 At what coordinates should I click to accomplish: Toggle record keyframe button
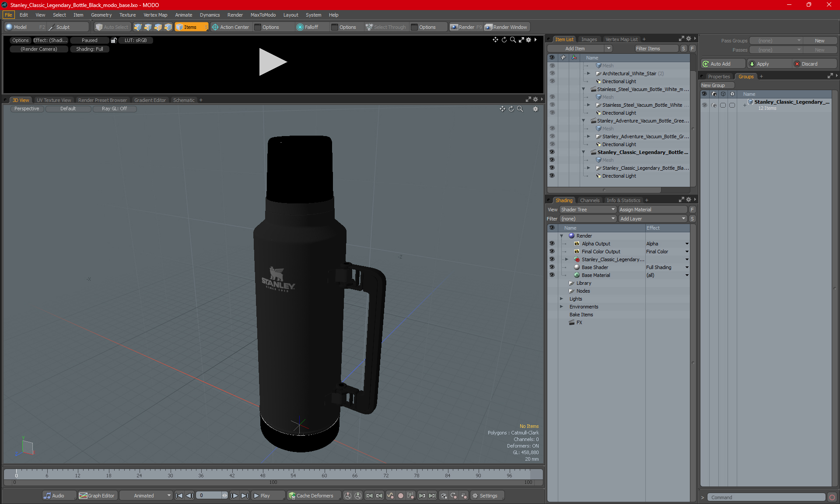pyautogui.click(x=400, y=496)
